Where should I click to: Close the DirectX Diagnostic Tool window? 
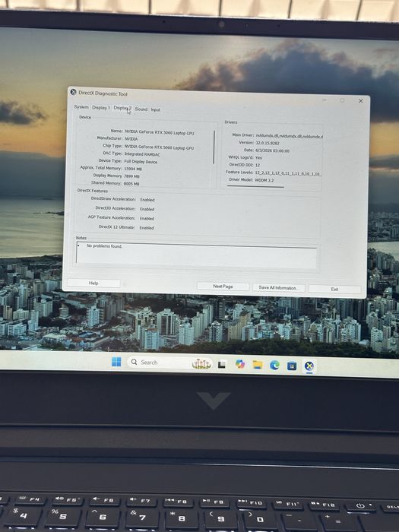[361, 101]
